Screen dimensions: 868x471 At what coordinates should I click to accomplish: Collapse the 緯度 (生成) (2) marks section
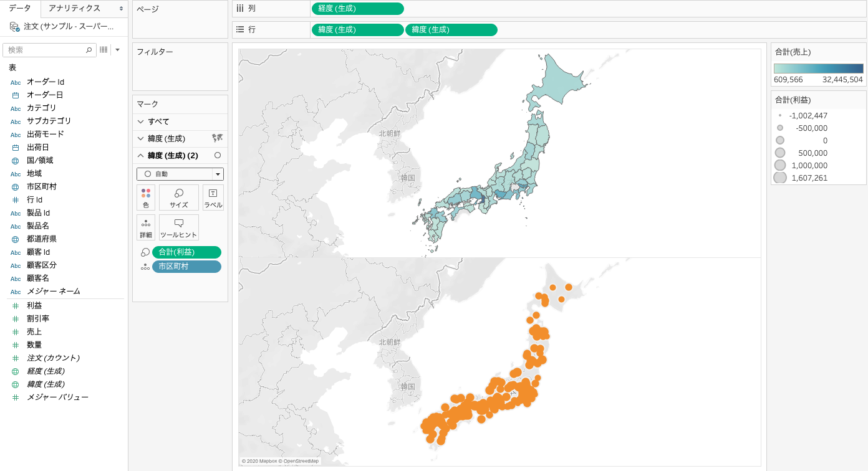coord(141,155)
